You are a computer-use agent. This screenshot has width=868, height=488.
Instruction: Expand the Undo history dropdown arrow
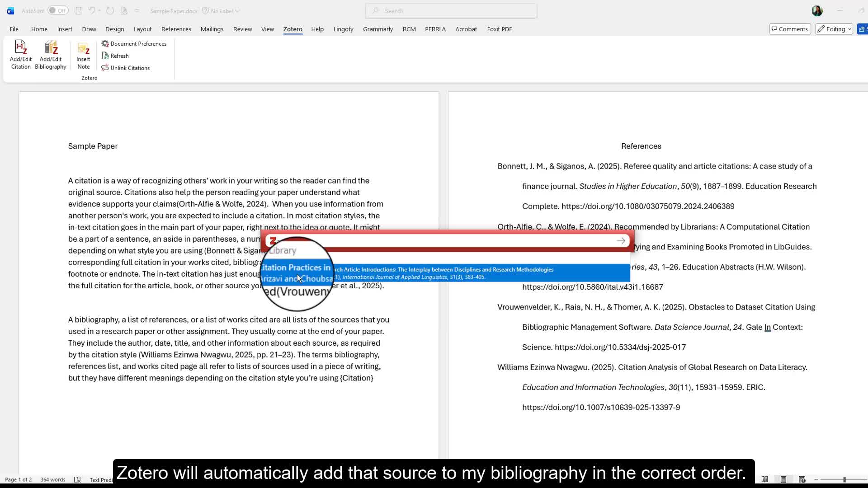(x=99, y=10)
